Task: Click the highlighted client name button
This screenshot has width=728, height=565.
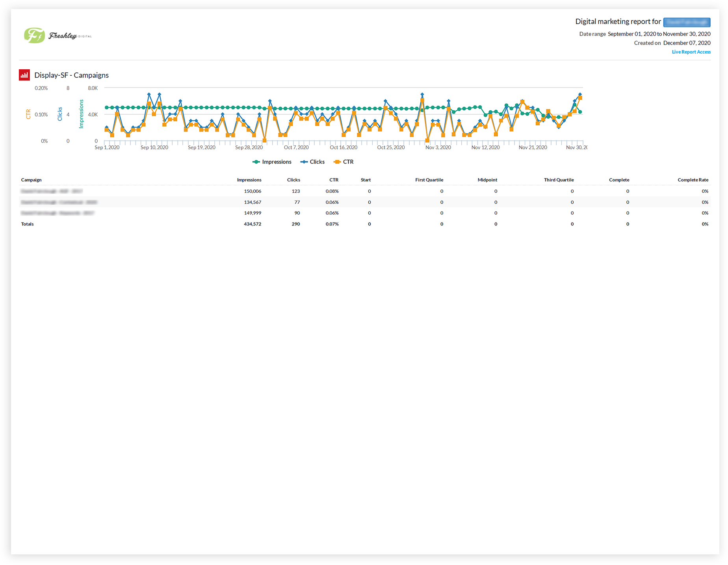Action: coord(687,22)
